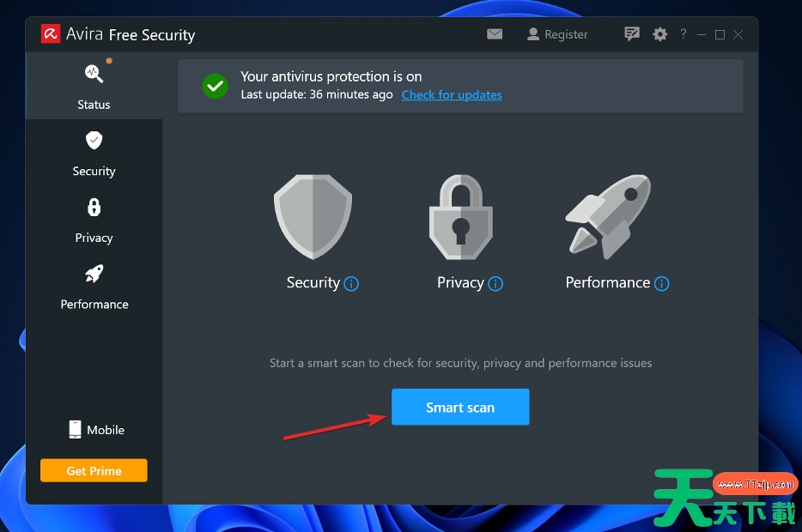Click the large gray Security shield graphic
Viewport: 802px width, 532px height.
[313, 217]
